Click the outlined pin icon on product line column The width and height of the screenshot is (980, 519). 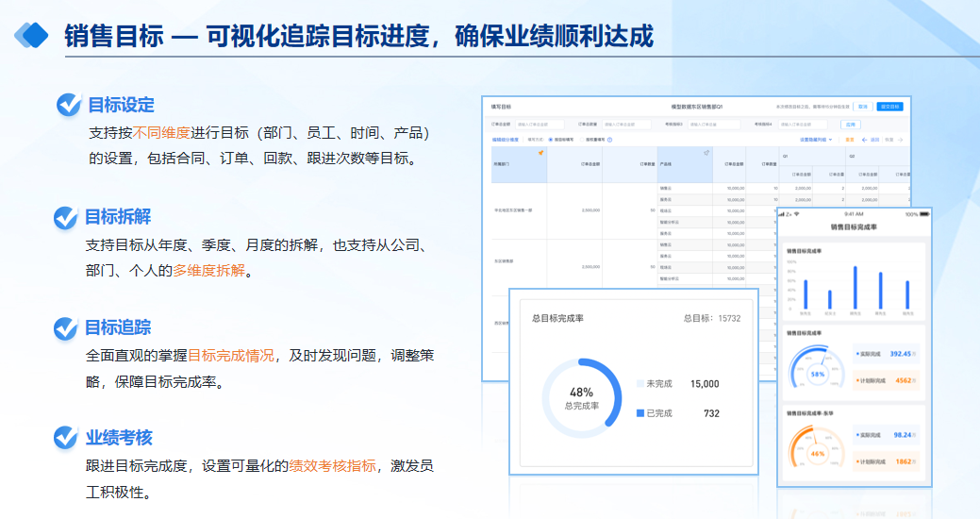[706, 153]
